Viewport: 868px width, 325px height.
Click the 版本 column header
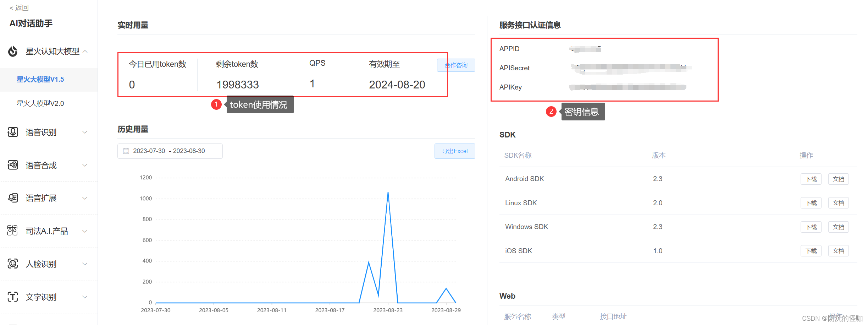tap(659, 155)
